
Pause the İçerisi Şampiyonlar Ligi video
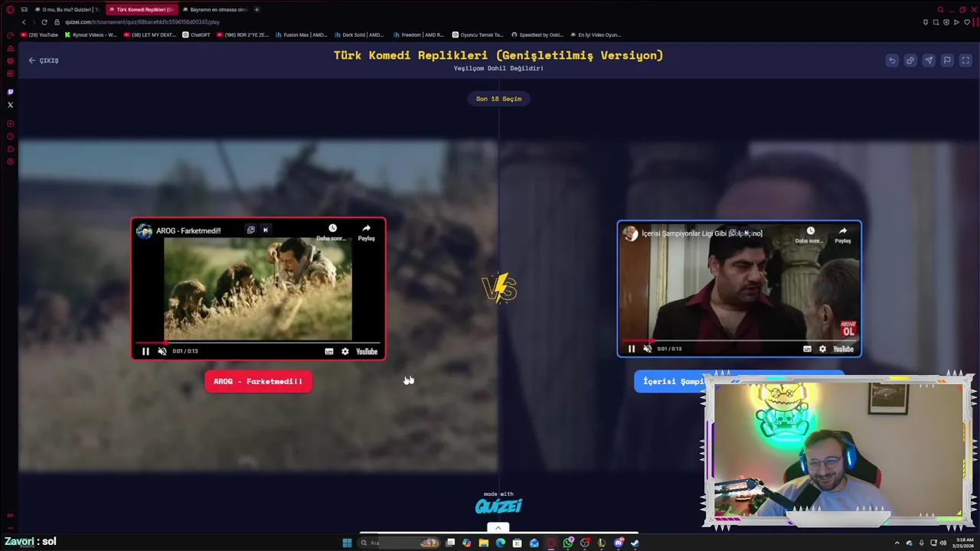(632, 349)
